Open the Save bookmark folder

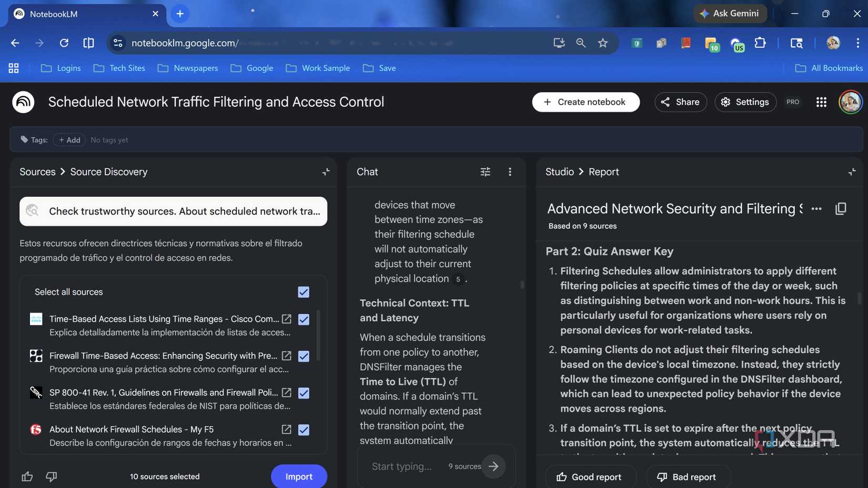pyautogui.click(x=379, y=68)
